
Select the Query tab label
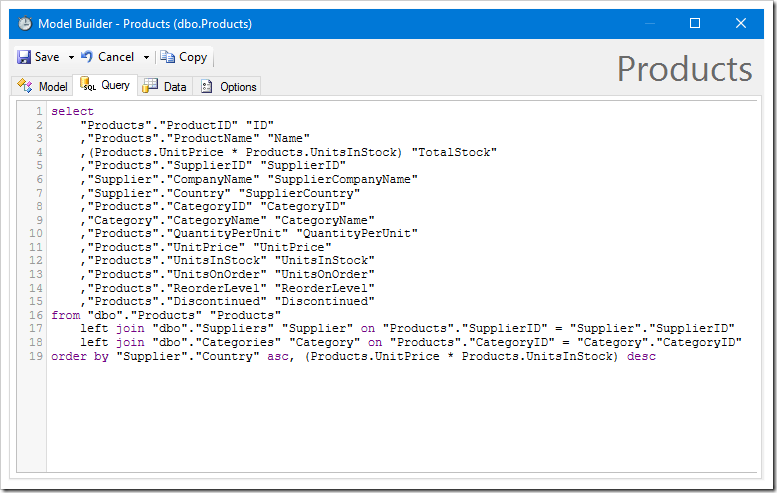click(x=115, y=85)
